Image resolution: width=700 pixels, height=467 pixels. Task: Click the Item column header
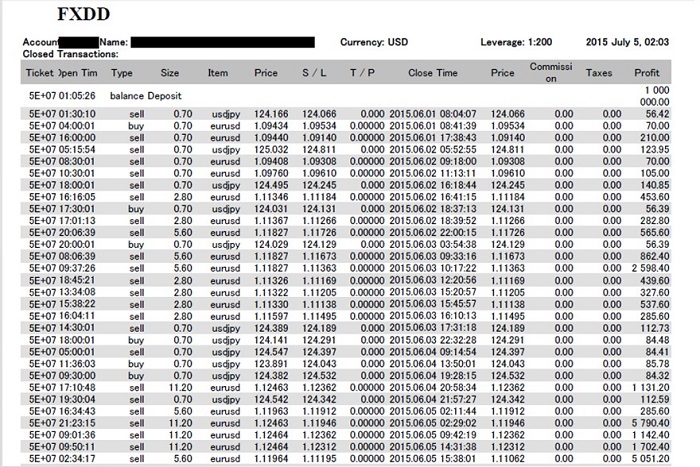coord(217,73)
